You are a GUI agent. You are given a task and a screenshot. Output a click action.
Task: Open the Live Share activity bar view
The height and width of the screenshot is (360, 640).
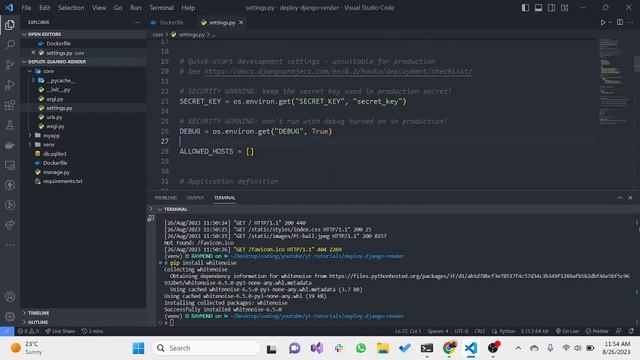10,225
